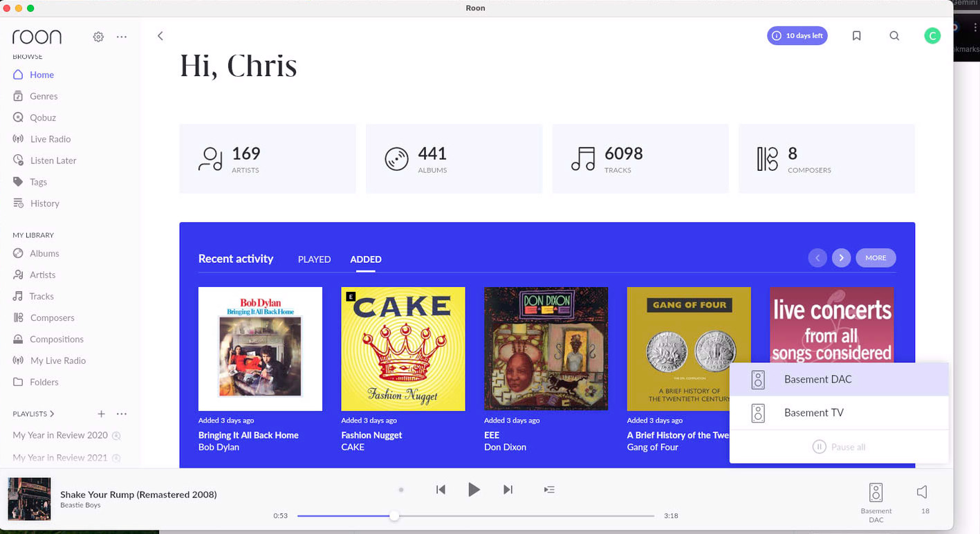This screenshot has width=980, height=534.
Task: Go to the previous track
Action: (x=441, y=490)
